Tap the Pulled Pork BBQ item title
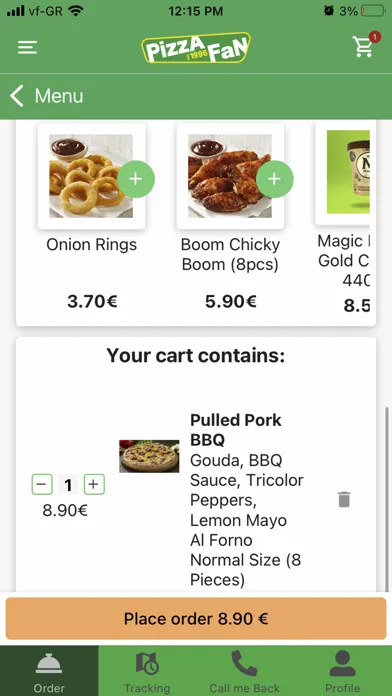This screenshot has width=392, height=696. 236,430
